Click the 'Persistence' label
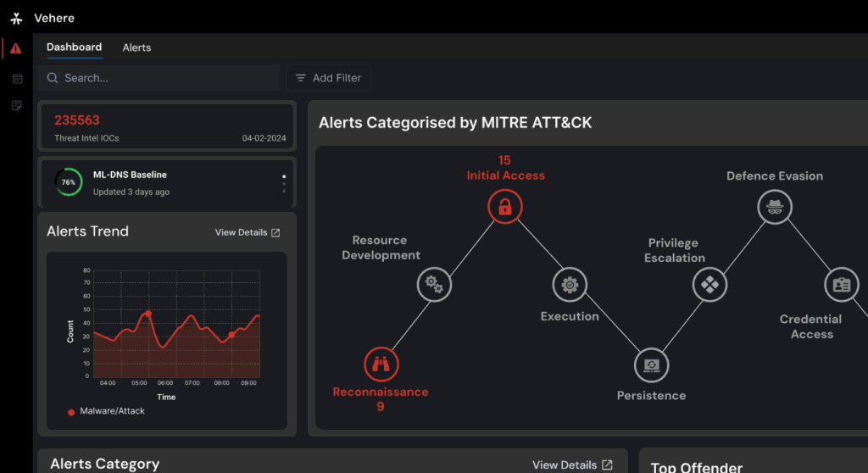868x473 pixels. coord(652,396)
